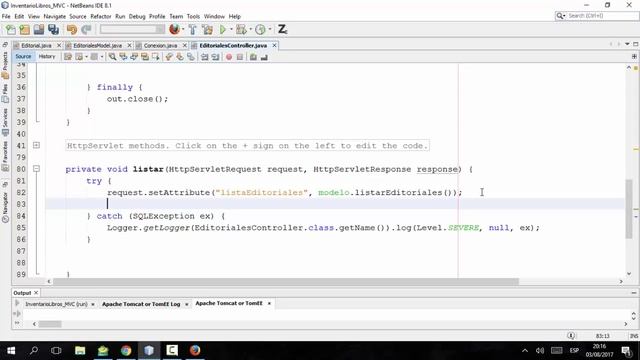Open the project configuration combo box
The image size is (640, 360).
132,29
